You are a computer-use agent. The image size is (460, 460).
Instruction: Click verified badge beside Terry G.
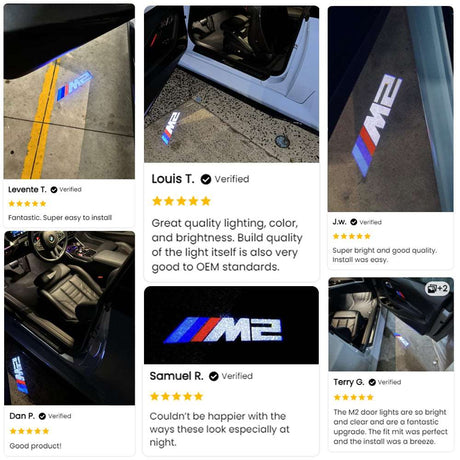[x=372, y=382]
